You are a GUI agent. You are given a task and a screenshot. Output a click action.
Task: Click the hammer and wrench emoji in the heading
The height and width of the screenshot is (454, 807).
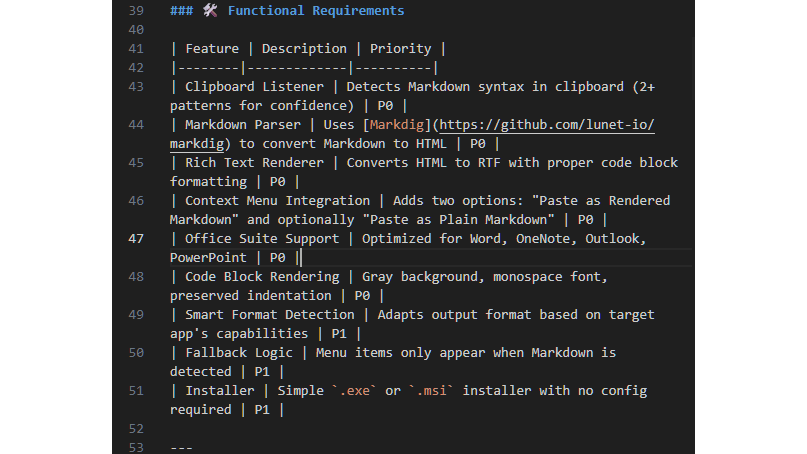210,11
